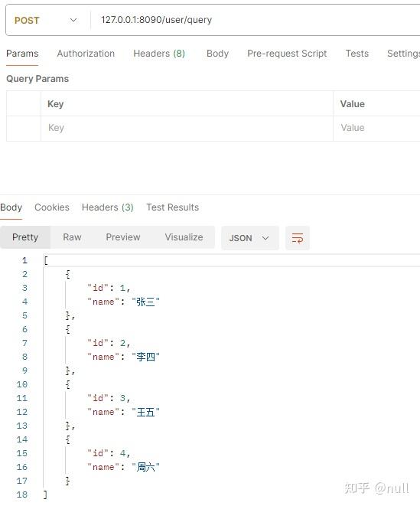Open the Tests tab

pyautogui.click(x=357, y=54)
